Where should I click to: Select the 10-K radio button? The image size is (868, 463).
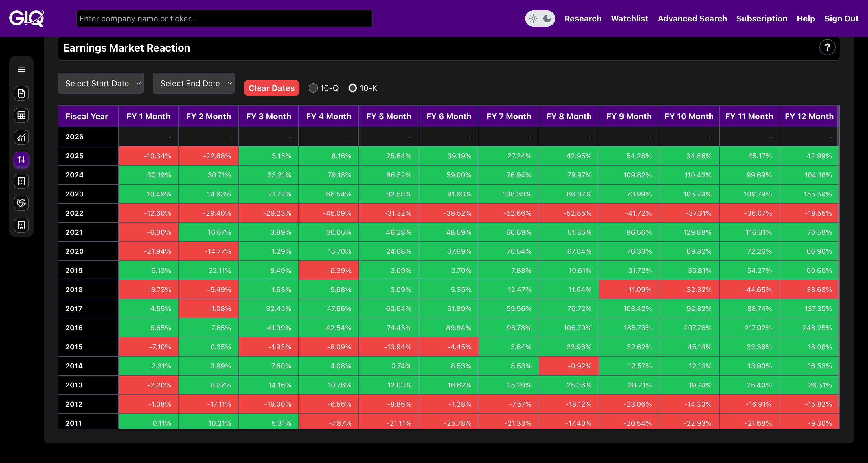tap(352, 88)
